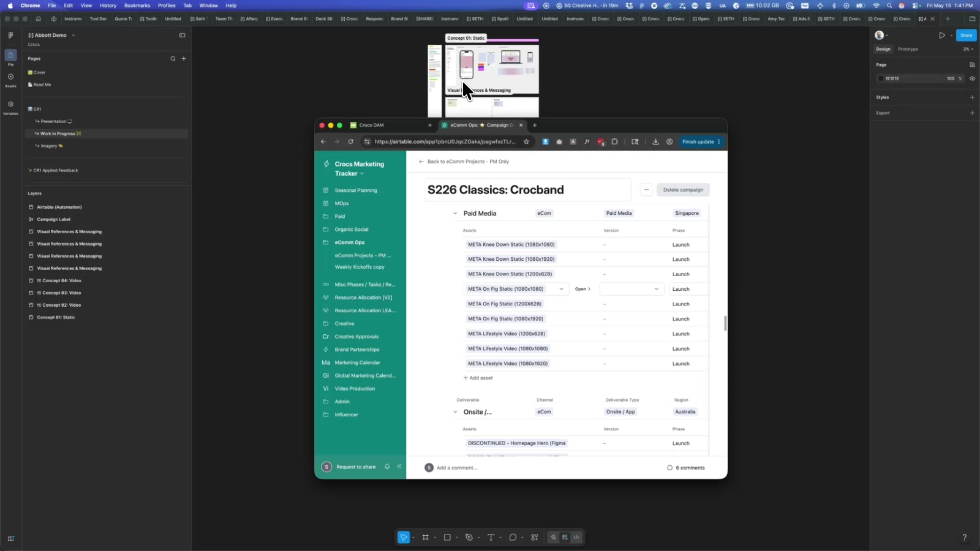980x551 pixels.
Task: Present prototype with play icon
Action: 942,35
